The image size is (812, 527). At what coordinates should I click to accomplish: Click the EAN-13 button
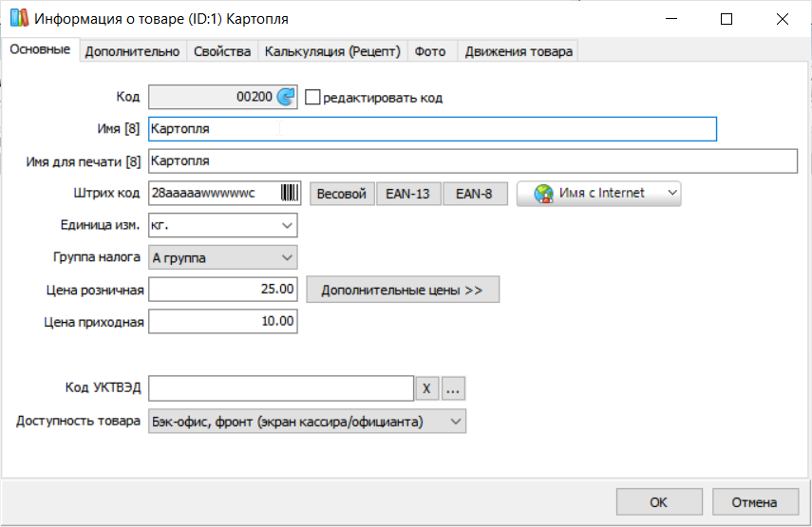point(408,194)
